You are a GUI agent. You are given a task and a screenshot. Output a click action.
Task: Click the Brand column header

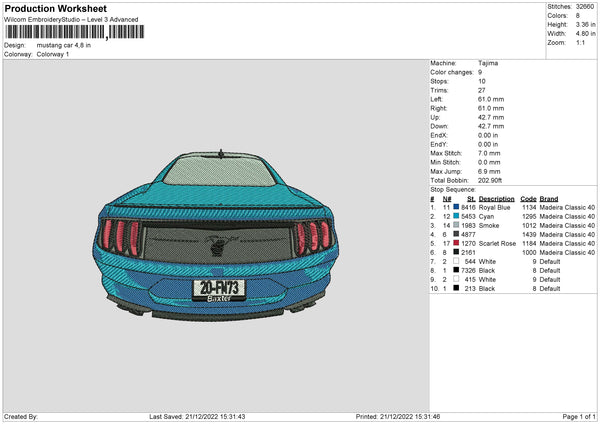(549, 199)
